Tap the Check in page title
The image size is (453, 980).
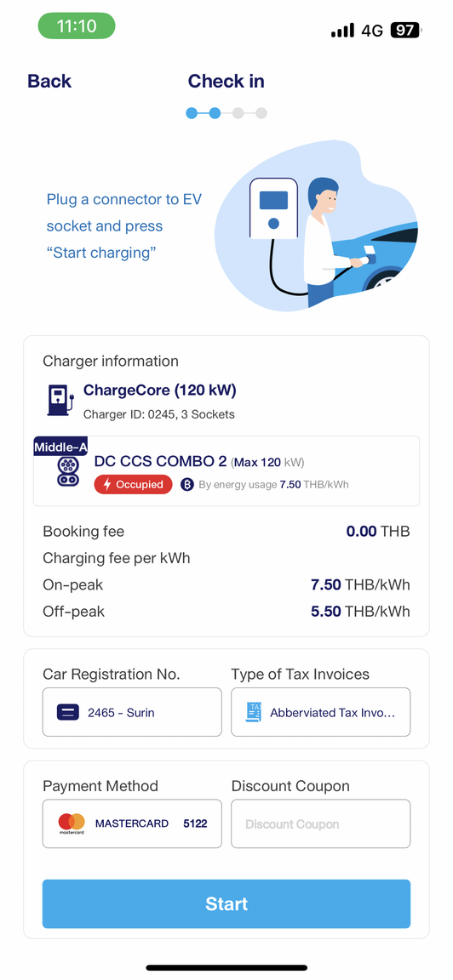point(226,82)
